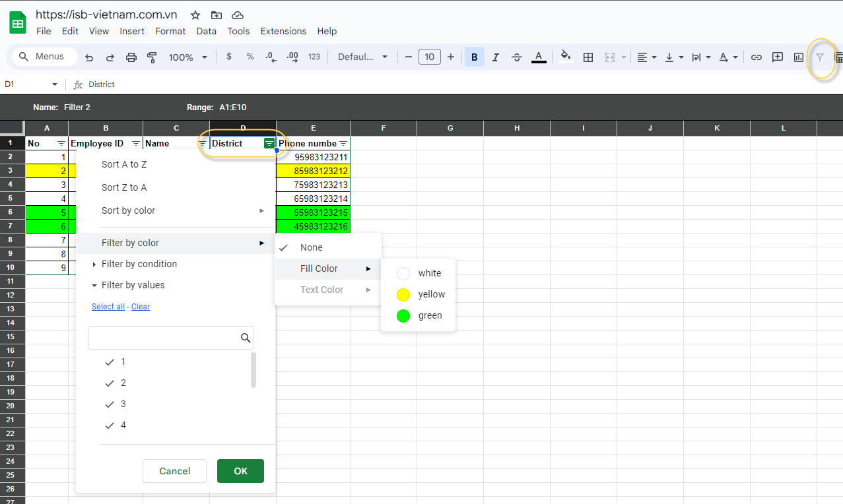Screen dimensions: 843x504
Task: Open the cell borders tool
Action: [x=588, y=57]
